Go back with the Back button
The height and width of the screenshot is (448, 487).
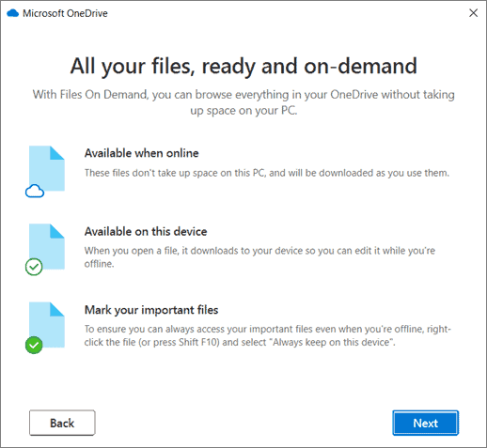tap(62, 423)
